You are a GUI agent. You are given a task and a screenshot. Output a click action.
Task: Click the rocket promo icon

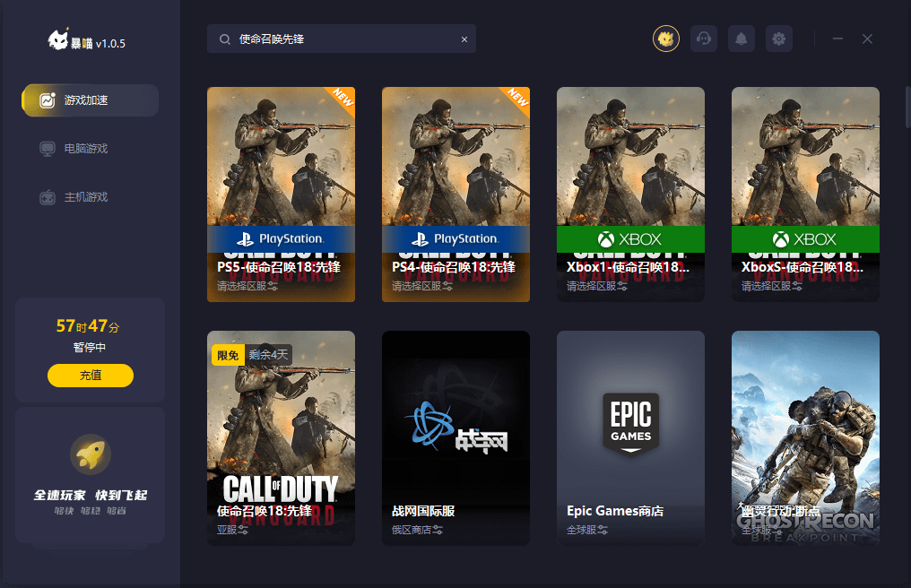tap(90, 455)
